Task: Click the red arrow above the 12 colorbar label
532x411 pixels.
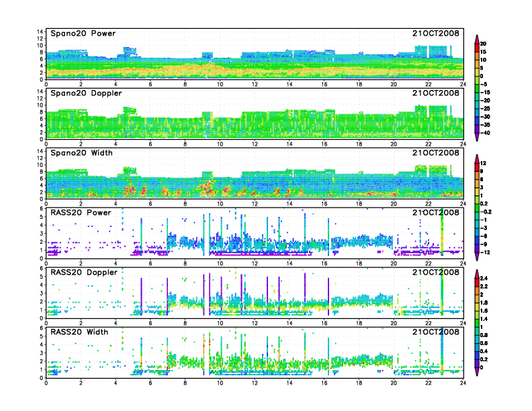Action: pos(476,158)
